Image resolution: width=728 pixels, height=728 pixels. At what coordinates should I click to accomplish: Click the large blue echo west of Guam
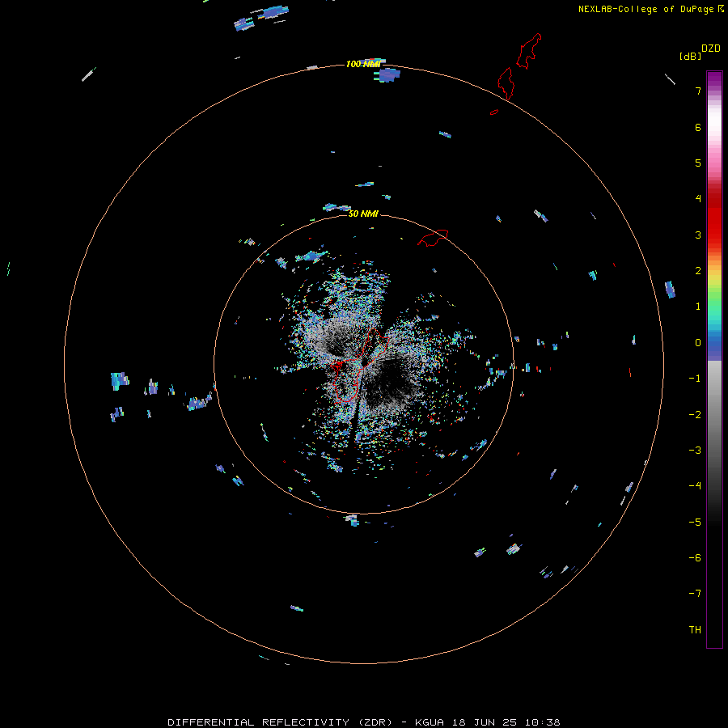120,381
